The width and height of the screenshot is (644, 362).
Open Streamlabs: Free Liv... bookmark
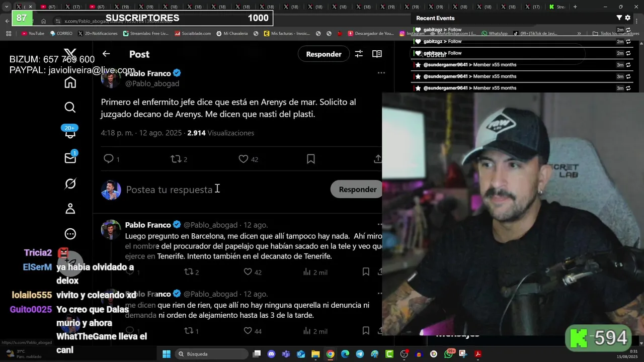click(146, 34)
